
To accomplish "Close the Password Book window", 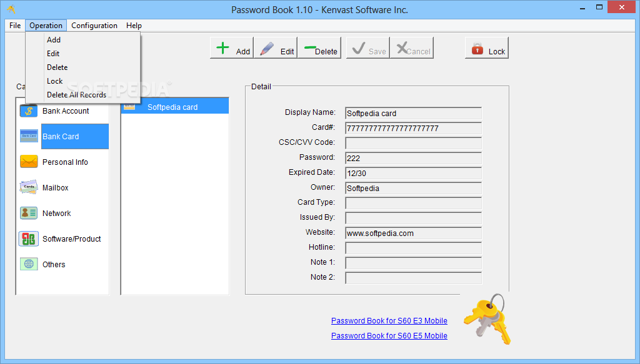I will [x=622, y=7].
